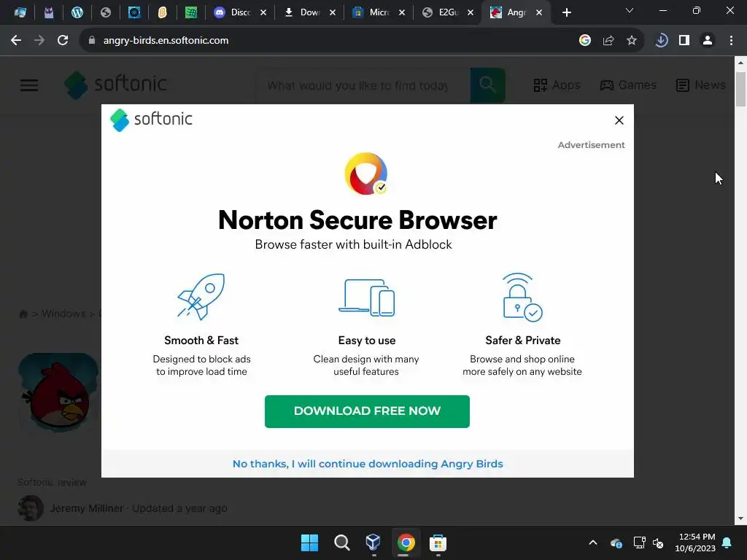Screen dimensions: 747x560
Task: Click the address bar URL
Action: (x=166, y=41)
